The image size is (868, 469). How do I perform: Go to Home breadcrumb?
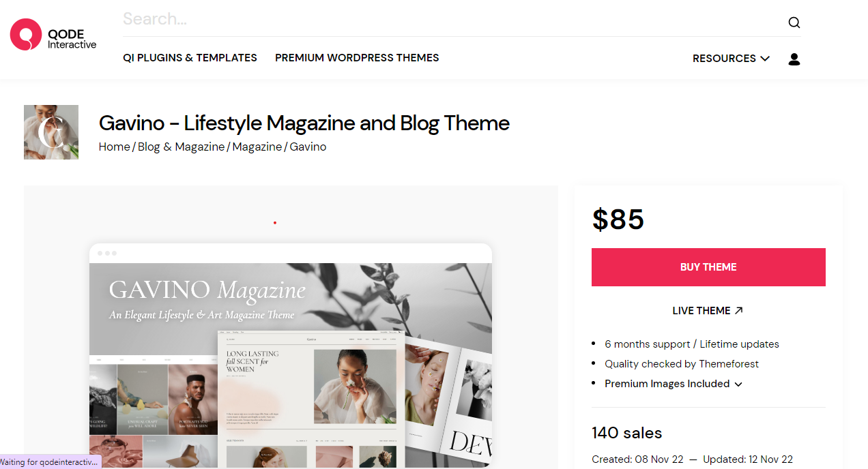click(114, 147)
